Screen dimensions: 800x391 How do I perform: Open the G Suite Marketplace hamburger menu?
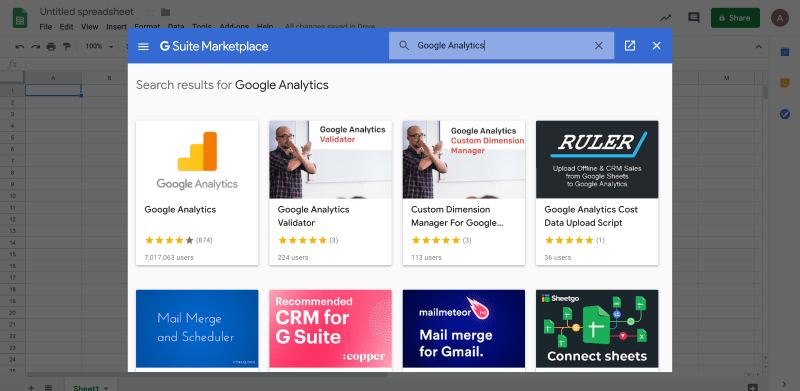(143, 46)
